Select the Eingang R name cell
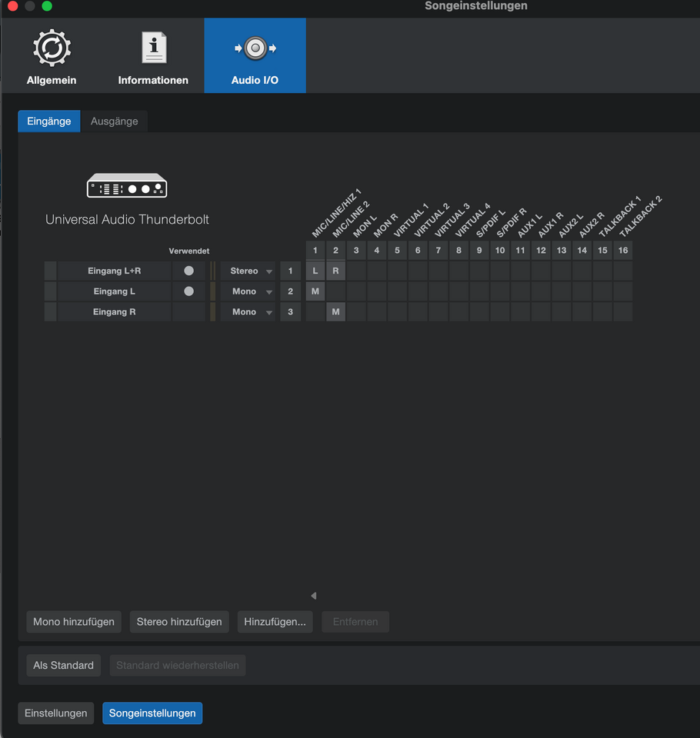The width and height of the screenshot is (700, 738). pyautogui.click(x=115, y=312)
